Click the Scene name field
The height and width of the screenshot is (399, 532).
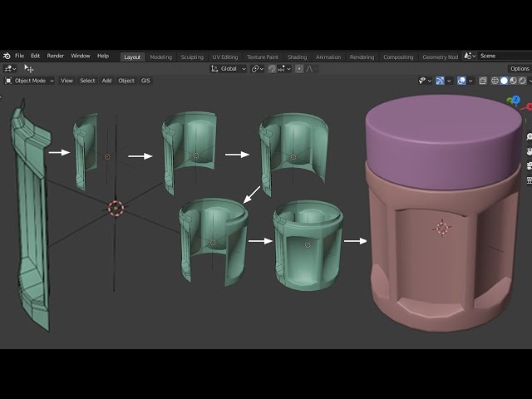click(x=505, y=56)
